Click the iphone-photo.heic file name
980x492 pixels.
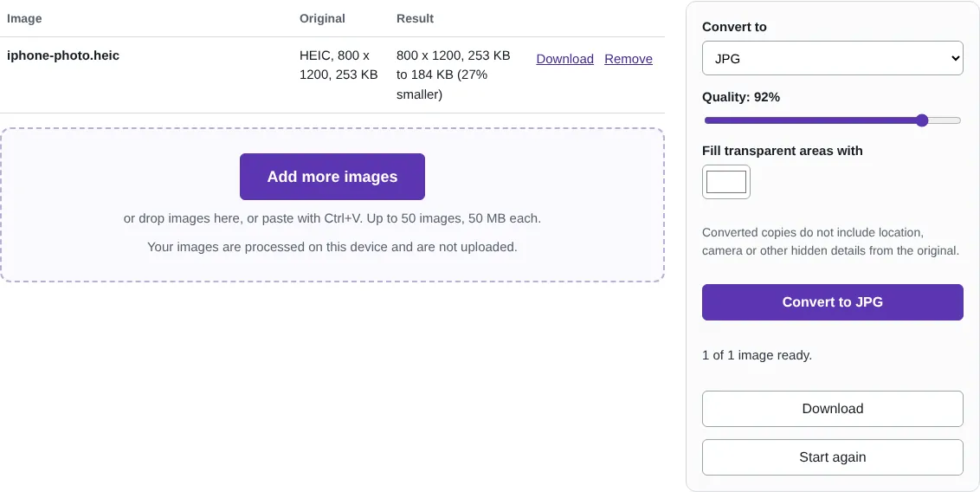(x=63, y=55)
